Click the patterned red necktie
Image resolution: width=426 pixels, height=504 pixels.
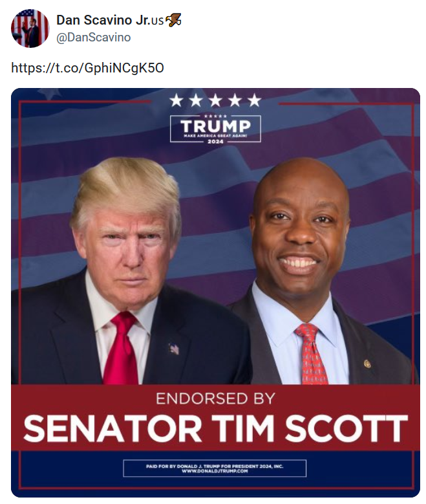pyautogui.click(x=310, y=353)
